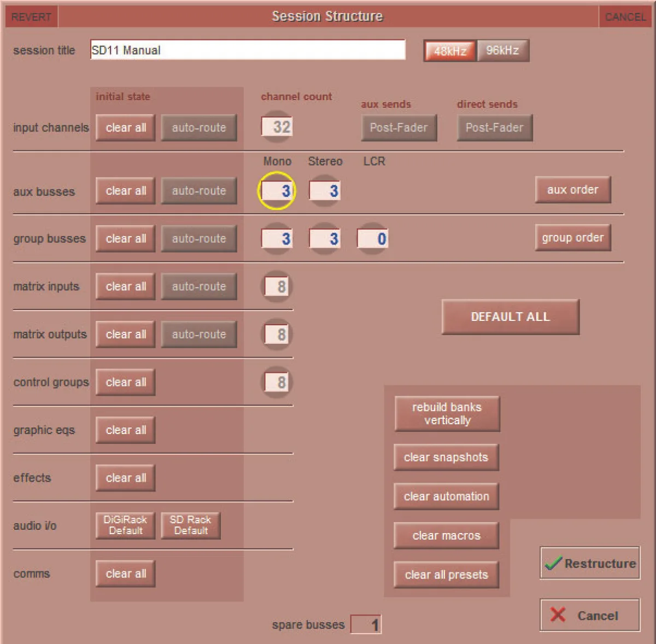Screen dimensions: 656x644
Task: Click the clear all presets button
Action: click(x=446, y=575)
